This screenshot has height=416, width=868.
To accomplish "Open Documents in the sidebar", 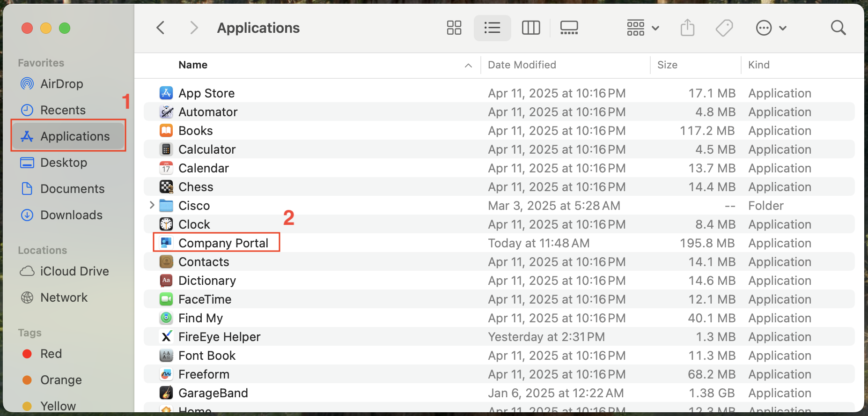I will tap(68, 189).
